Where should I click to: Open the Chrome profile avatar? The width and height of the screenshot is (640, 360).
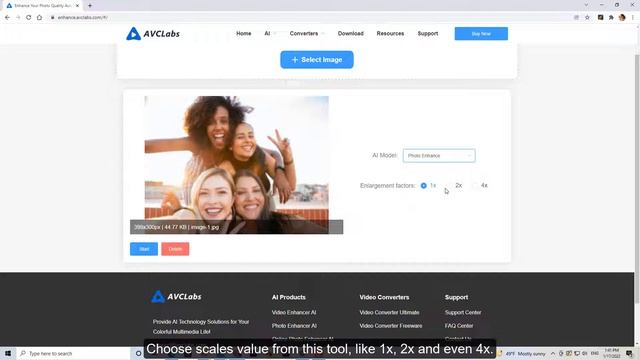[622, 18]
